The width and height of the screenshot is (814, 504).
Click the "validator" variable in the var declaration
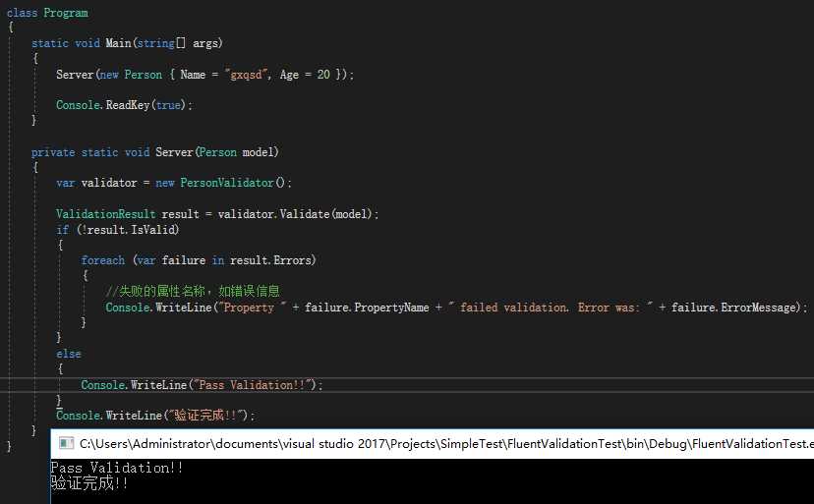[109, 183]
